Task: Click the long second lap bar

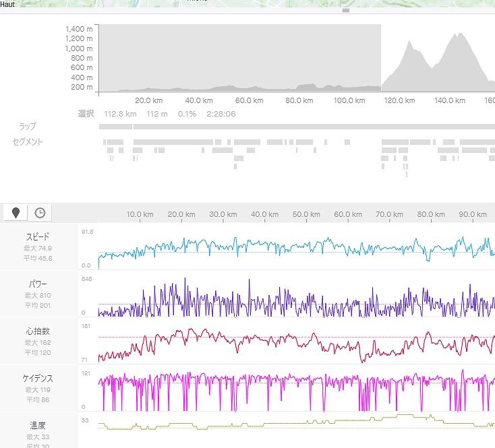Action: point(314,127)
